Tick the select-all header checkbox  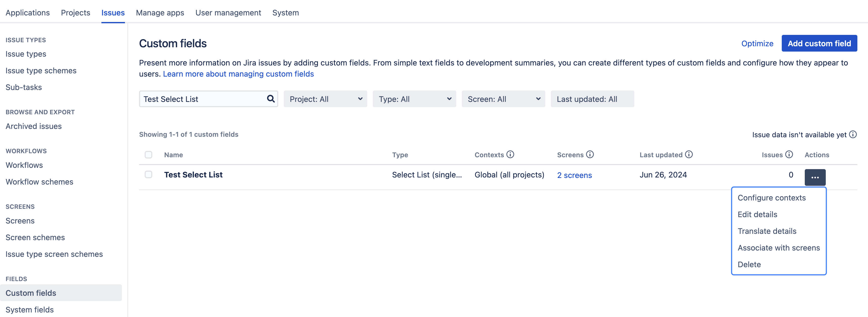coord(148,155)
